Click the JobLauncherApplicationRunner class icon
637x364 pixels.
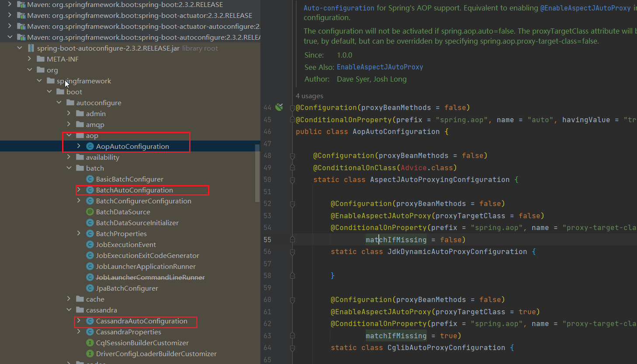pos(90,266)
